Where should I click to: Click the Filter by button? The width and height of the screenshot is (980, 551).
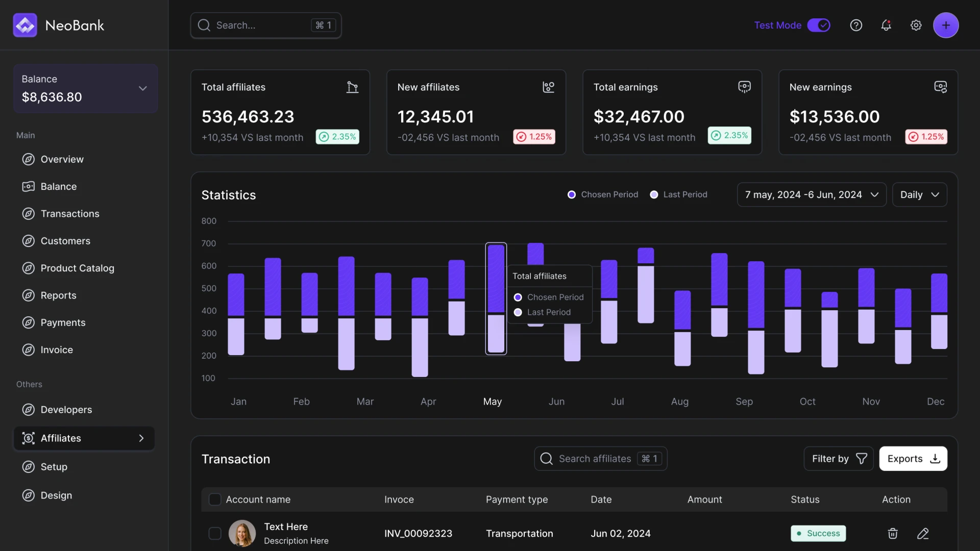[x=839, y=459]
